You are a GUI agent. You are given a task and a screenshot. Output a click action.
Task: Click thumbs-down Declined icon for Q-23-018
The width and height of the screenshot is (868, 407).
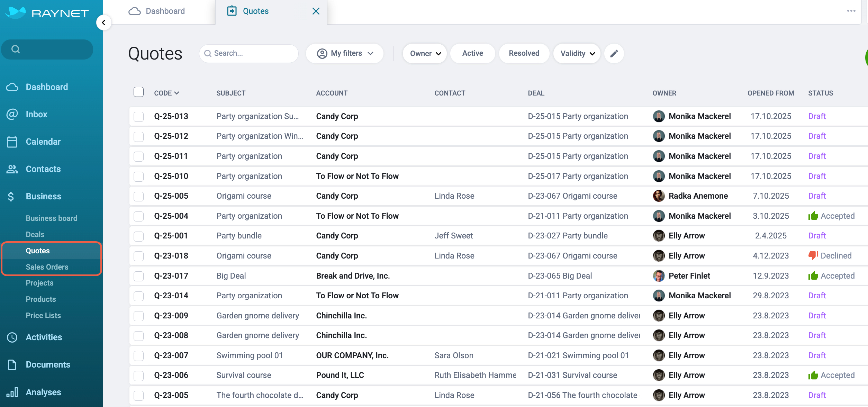click(x=813, y=255)
